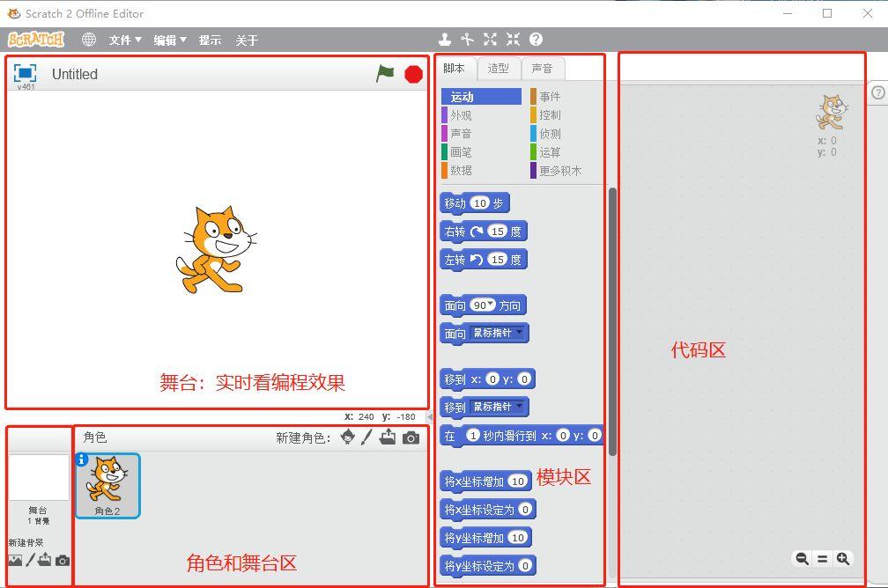Open sprite info with blue i icon
This screenshot has width=888, height=588.
(82, 459)
